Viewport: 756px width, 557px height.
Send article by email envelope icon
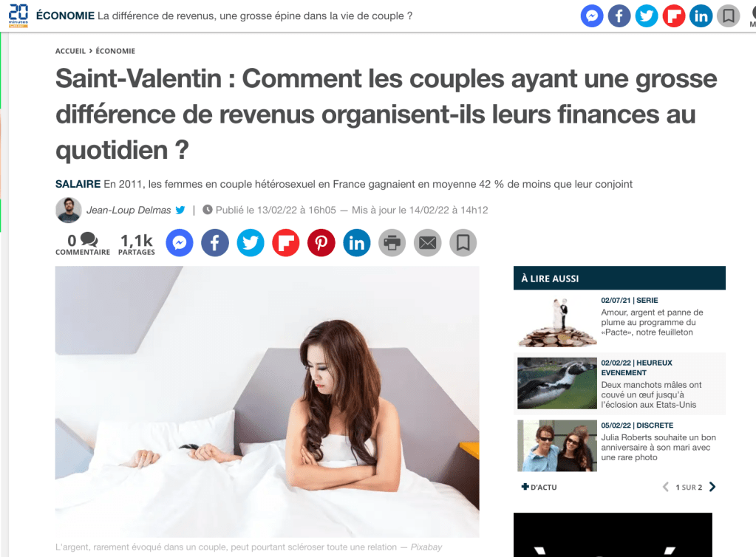(x=428, y=242)
